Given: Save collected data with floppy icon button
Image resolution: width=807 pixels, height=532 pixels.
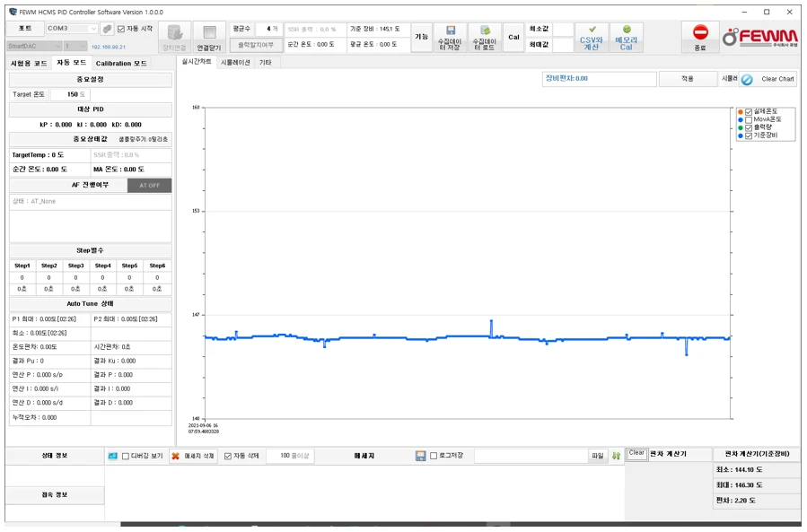Looking at the screenshot, I should click(x=451, y=37).
